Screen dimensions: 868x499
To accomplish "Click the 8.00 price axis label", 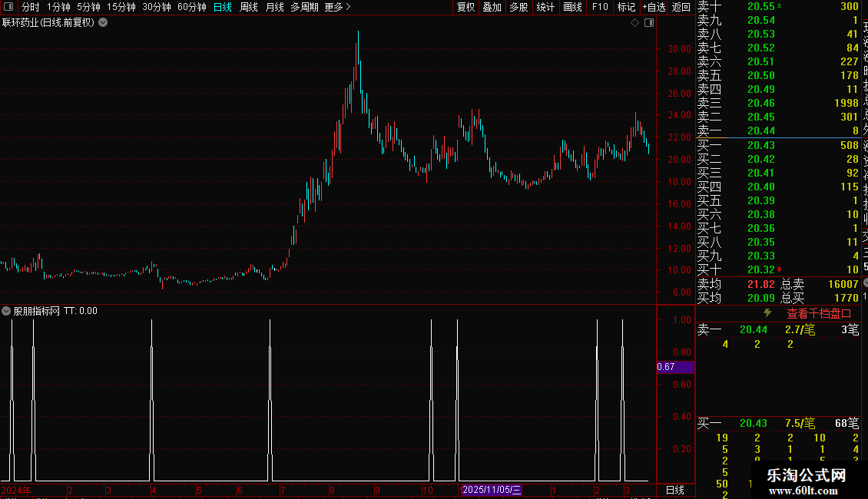I will pyautogui.click(x=682, y=292).
